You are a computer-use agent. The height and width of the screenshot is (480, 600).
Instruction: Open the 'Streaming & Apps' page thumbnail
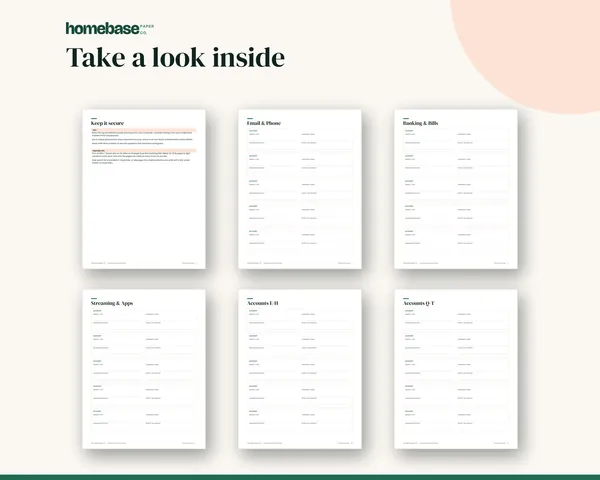click(144, 369)
